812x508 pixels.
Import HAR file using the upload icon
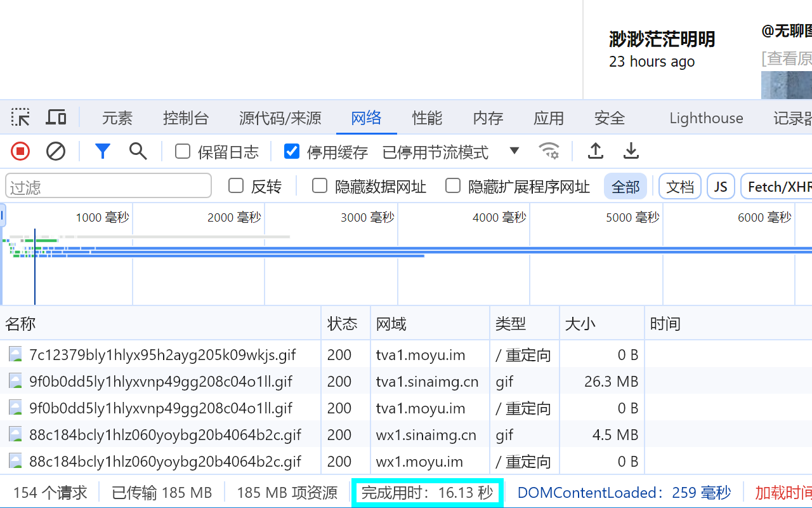pyautogui.click(x=595, y=151)
